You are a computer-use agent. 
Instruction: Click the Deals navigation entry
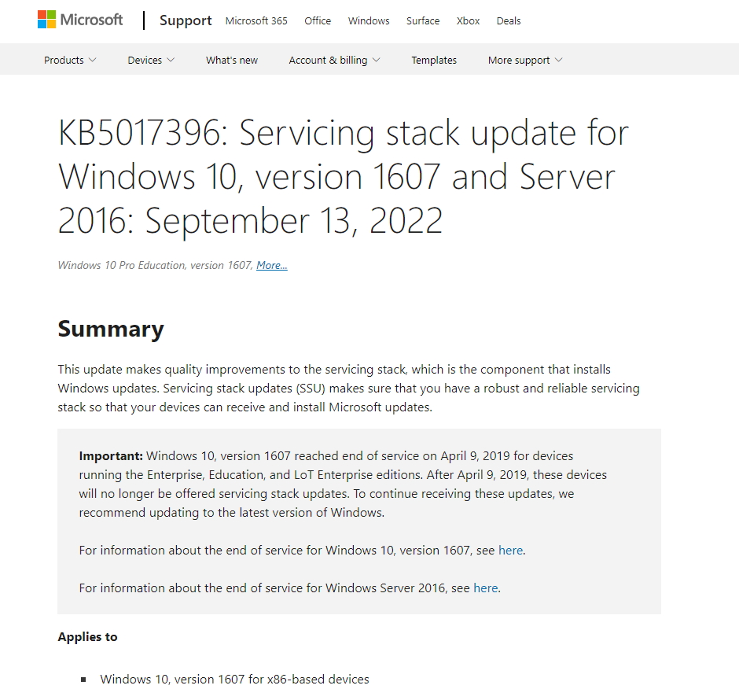508,21
